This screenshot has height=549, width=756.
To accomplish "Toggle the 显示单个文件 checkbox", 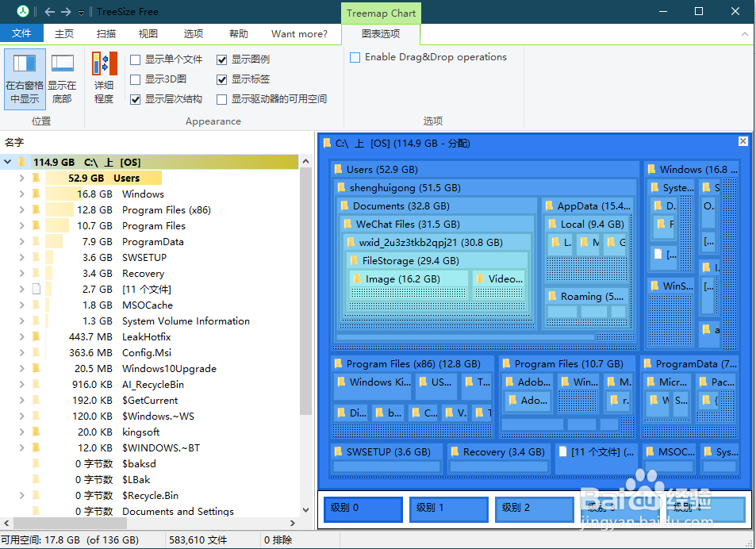I will [x=136, y=60].
